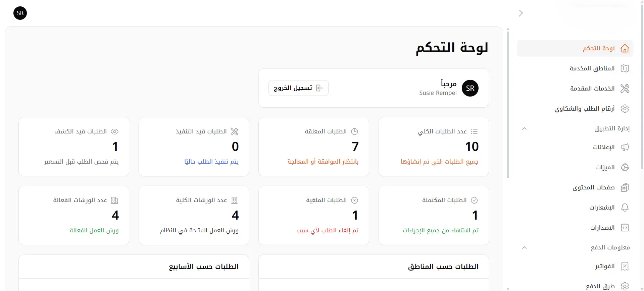Open the لوحة التحكم menu item

575,48
